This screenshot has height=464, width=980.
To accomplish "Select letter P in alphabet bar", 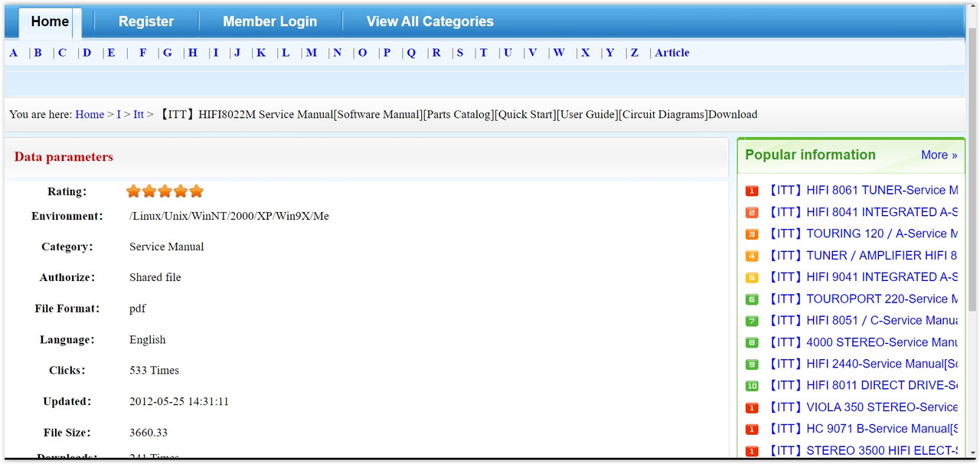I will [x=387, y=53].
